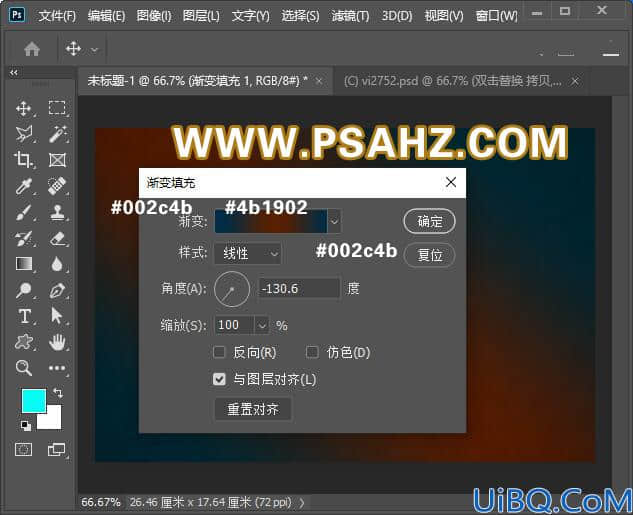
Task: Open the 样式 style dropdown showing 线性
Action: tap(247, 254)
